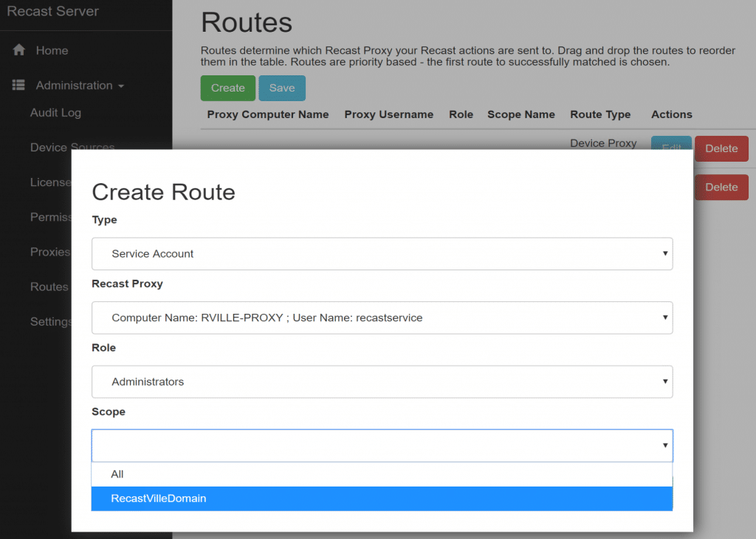The height and width of the screenshot is (539, 756).
Task: Delete the second route row
Action: pyautogui.click(x=721, y=187)
